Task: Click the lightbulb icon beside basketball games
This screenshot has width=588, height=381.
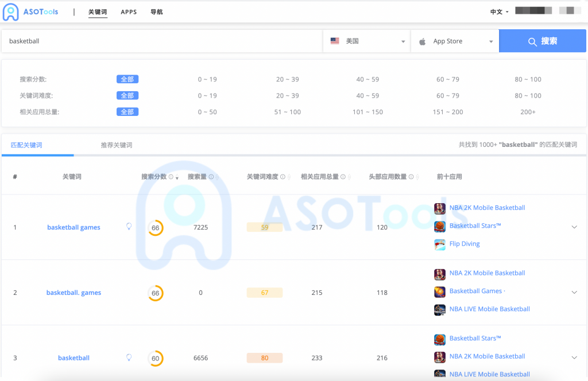Action: tap(129, 226)
